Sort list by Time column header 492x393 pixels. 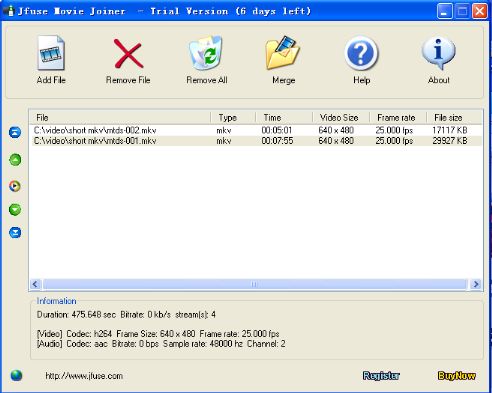284,117
